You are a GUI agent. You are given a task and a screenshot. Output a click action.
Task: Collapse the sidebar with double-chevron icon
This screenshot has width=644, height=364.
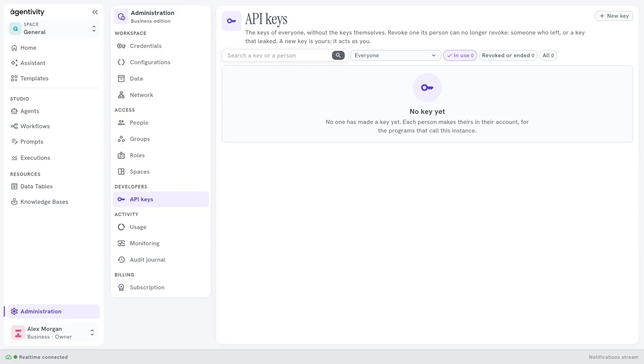(x=95, y=12)
